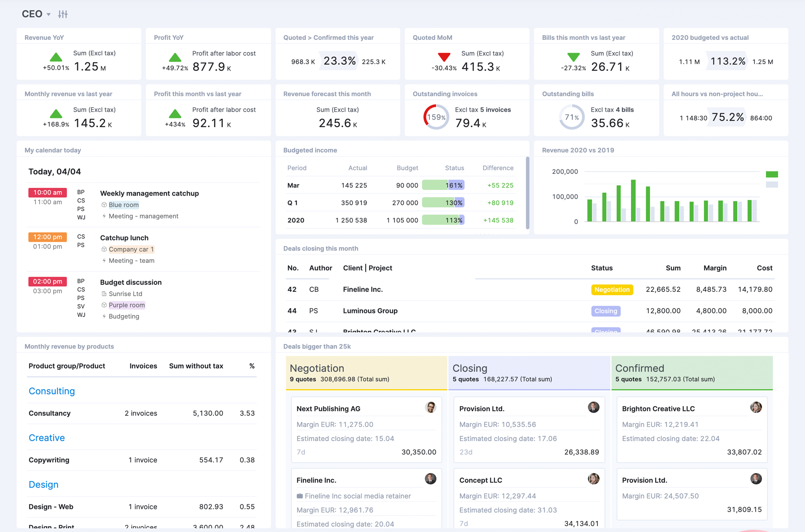This screenshot has height=532, width=805.
Task: Click the Concept LLC owner avatar
Action: point(593,479)
